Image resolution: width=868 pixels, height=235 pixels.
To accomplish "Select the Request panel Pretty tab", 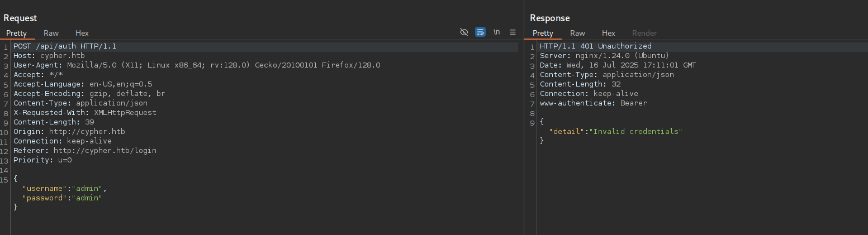I will click(x=16, y=33).
